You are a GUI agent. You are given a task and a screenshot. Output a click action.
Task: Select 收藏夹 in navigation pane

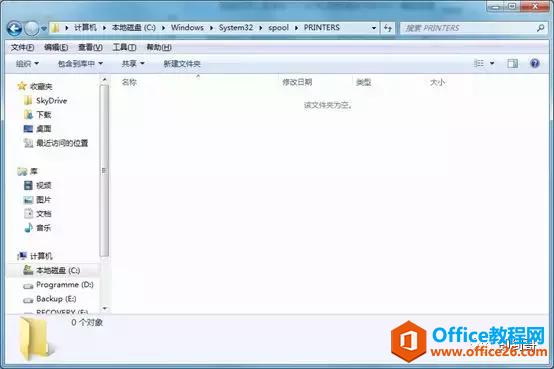click(41, 86)
